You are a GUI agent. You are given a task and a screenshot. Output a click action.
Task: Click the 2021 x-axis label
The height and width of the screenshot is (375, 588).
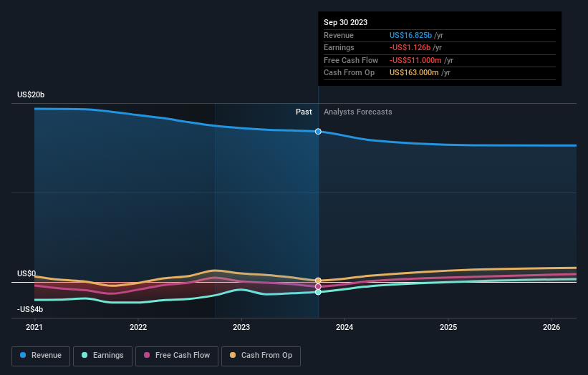pos(34,327)
